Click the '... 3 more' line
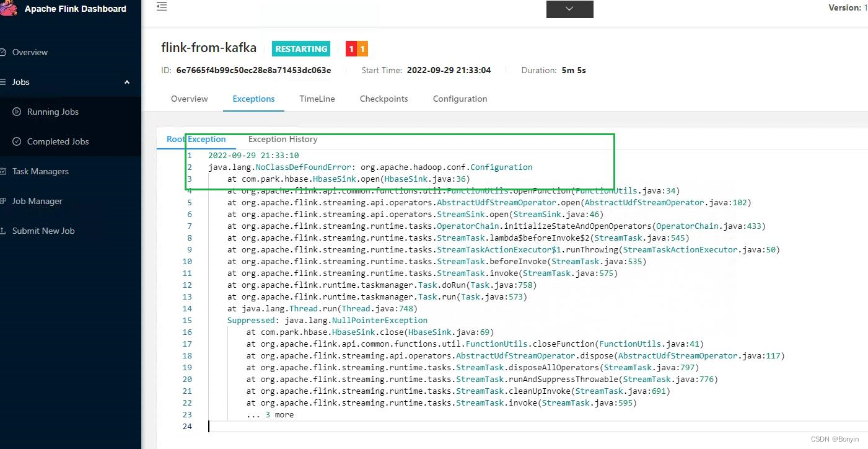Image resolution: width=868 pixels, height=449 pixels. (270, 414)
